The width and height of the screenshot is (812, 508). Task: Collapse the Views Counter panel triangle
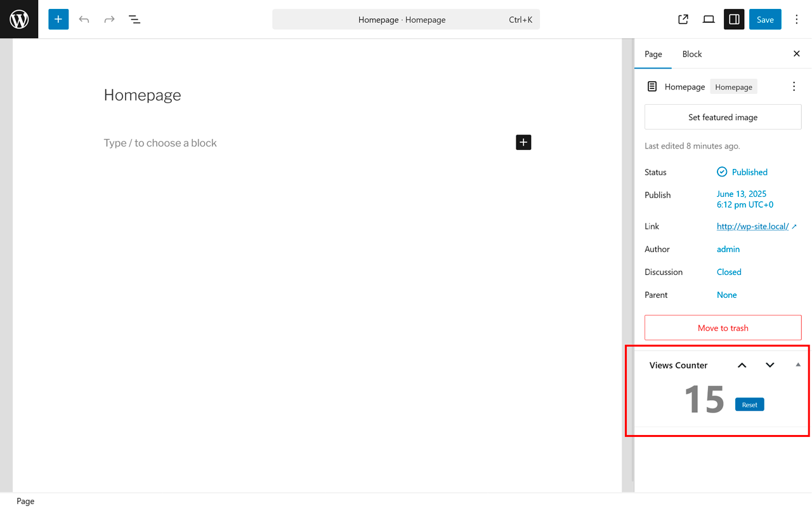798,364
